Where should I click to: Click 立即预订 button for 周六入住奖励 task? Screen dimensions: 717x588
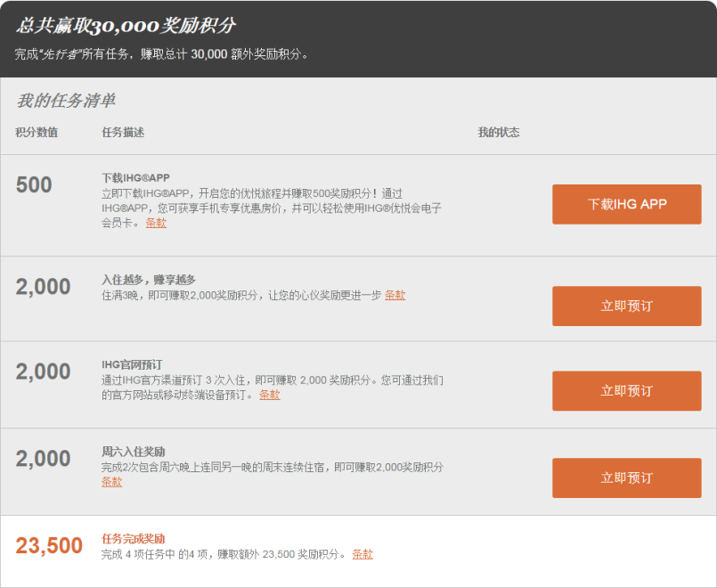click(x=626, y=478)
